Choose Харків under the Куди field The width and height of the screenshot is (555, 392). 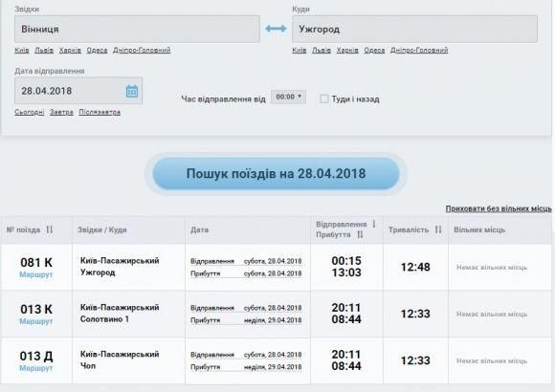tap(347, 51)
